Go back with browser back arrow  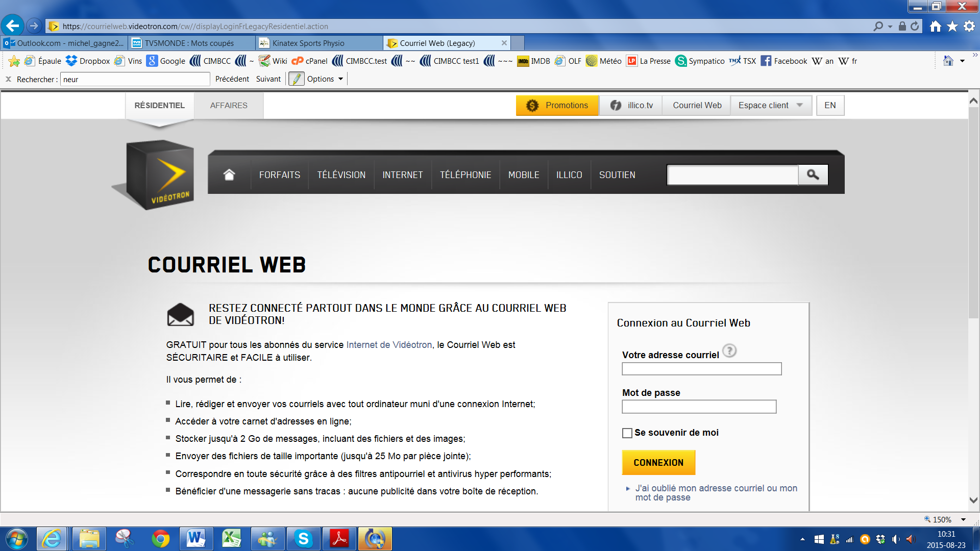click(12, 26)
